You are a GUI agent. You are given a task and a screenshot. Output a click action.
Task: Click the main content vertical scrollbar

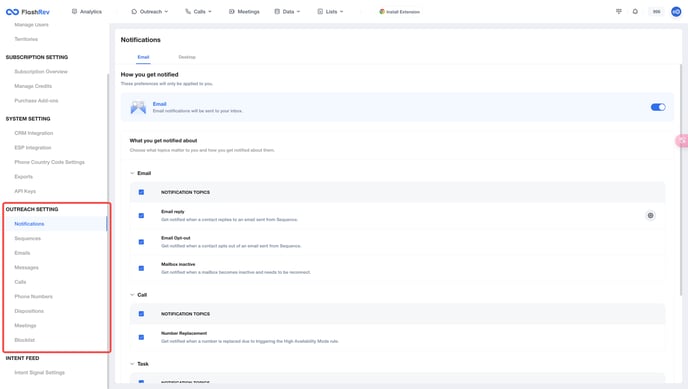coord(681,180)
